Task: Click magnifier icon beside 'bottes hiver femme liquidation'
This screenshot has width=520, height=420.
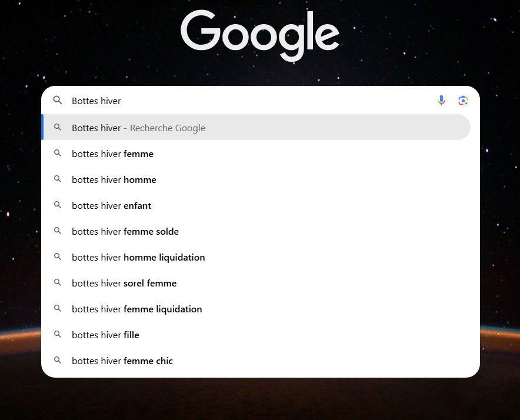Action: point(58,309)
